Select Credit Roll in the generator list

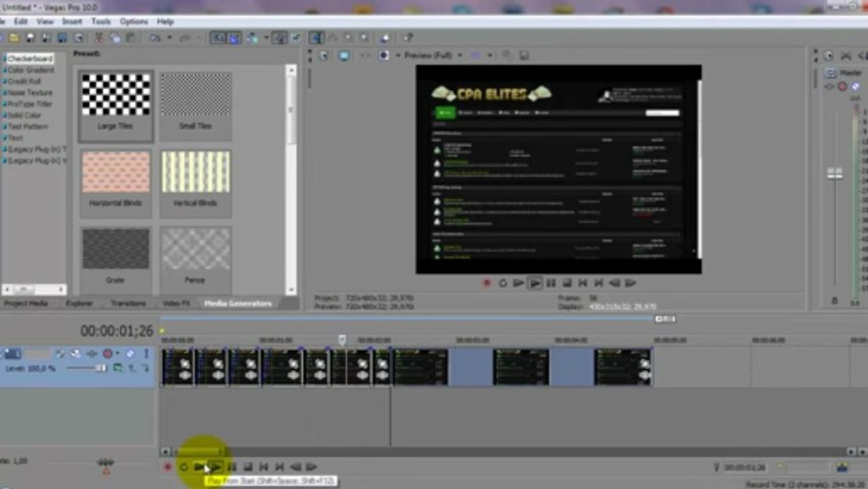point(24,81)
